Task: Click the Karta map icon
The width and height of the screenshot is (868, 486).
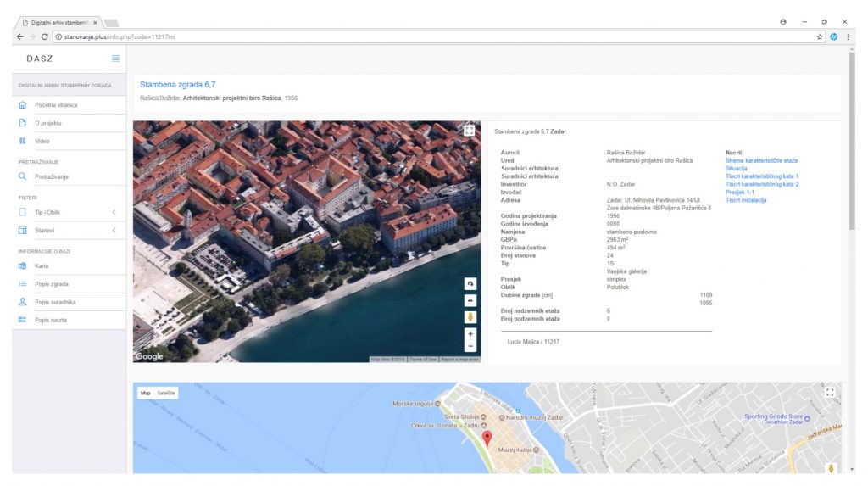Action: tap(23, 265)
